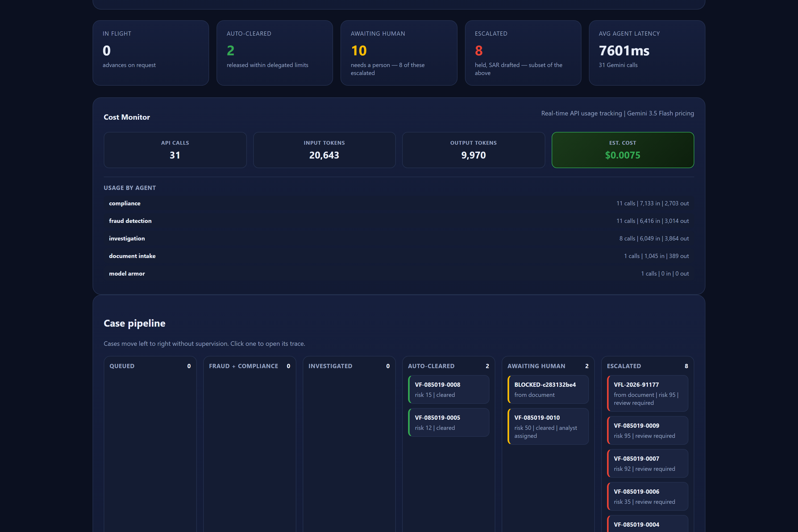
Task: Open VF-085019-0007 risk 92 case
Action: pyautogui.click(x=647, y=463)
